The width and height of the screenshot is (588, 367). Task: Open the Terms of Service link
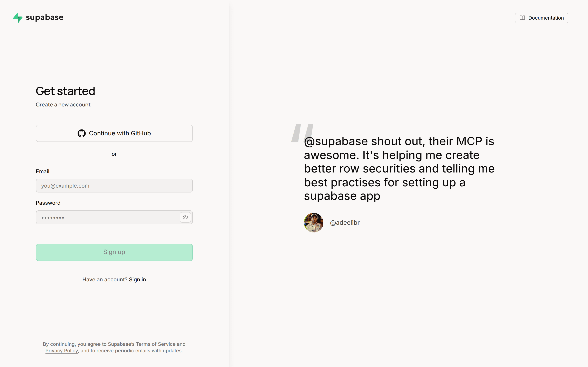pos(156,344)
